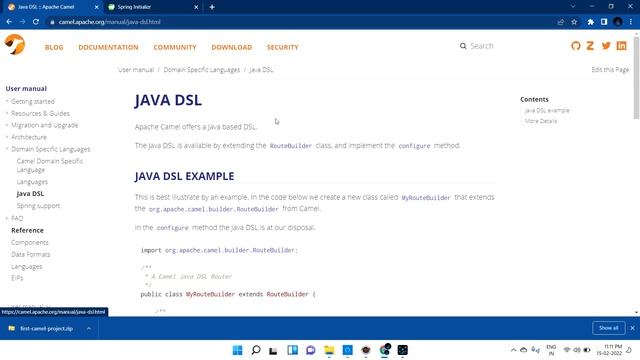Open the browser extensions puzzle icon
640x360 pixels.
tap(590, 22)
